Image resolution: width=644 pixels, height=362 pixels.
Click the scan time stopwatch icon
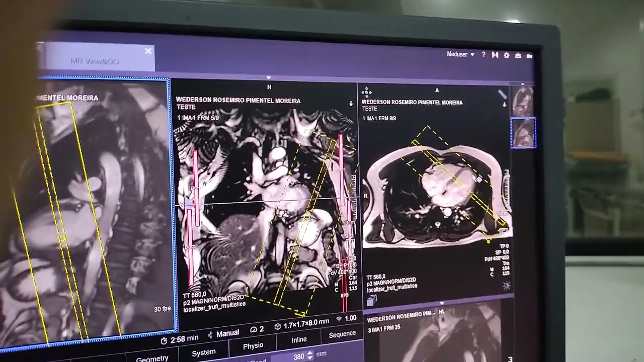pyautogui.click(x=164, y=340)
